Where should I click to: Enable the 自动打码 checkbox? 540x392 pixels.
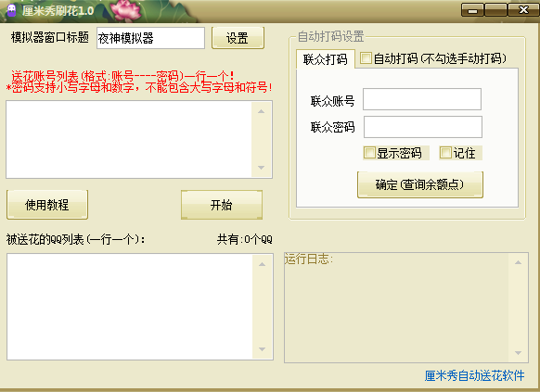click(366, 58)
